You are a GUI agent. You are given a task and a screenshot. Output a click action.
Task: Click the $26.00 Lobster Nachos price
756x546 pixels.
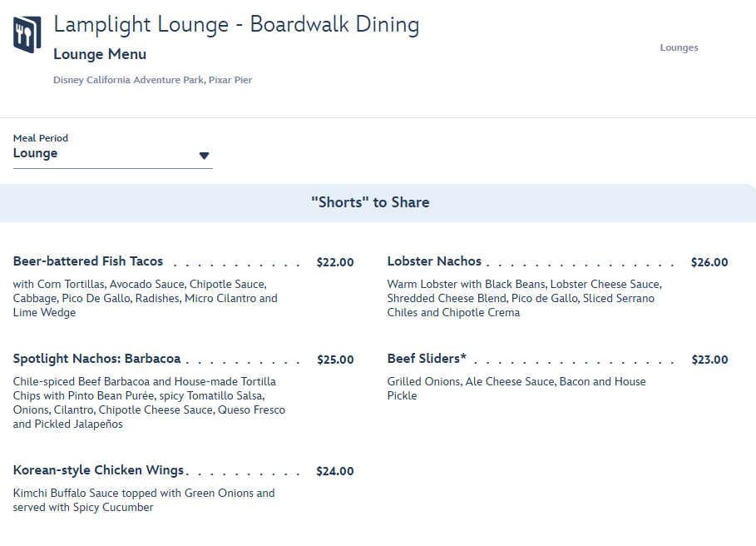click(x=709, y=261)
